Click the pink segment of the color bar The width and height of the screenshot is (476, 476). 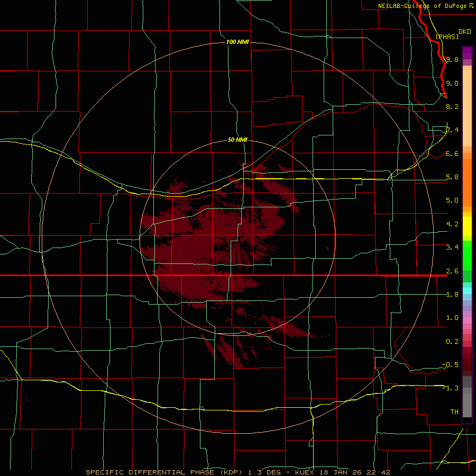467,321
